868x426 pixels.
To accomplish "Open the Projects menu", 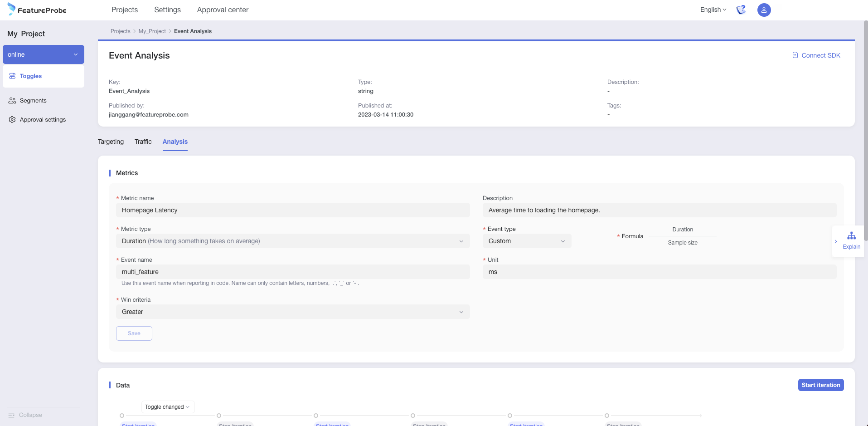I will (125, 10).
